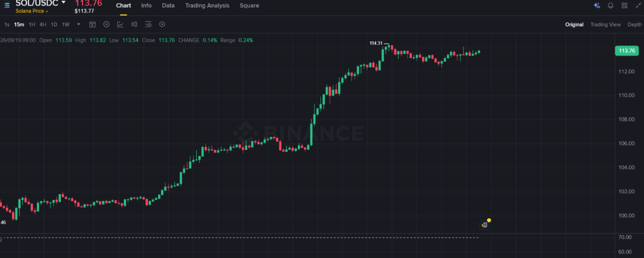Switch chart to Depth view
The image size is (644, 258).
pos(634,25)
